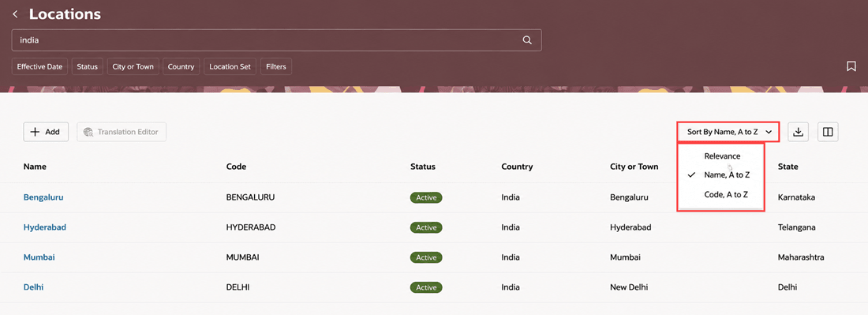Open the column layout icon
Screen dimensions: 868x315
pos(828,132)
